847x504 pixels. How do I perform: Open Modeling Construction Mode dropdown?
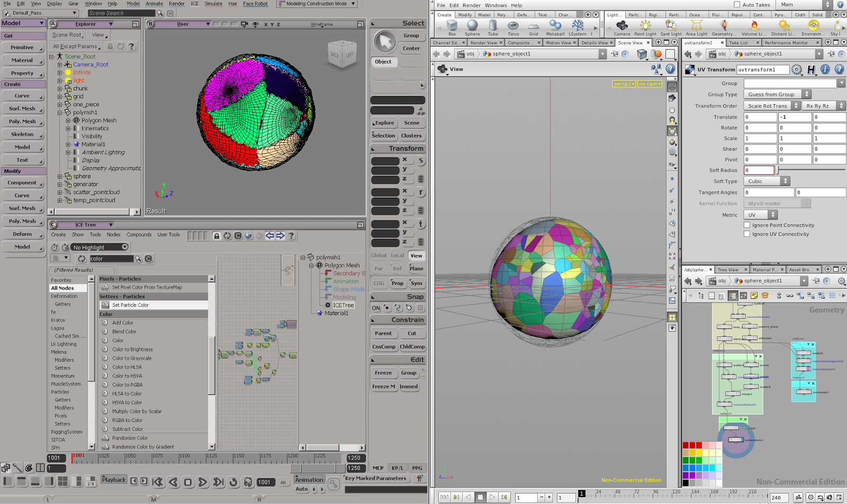317,4
